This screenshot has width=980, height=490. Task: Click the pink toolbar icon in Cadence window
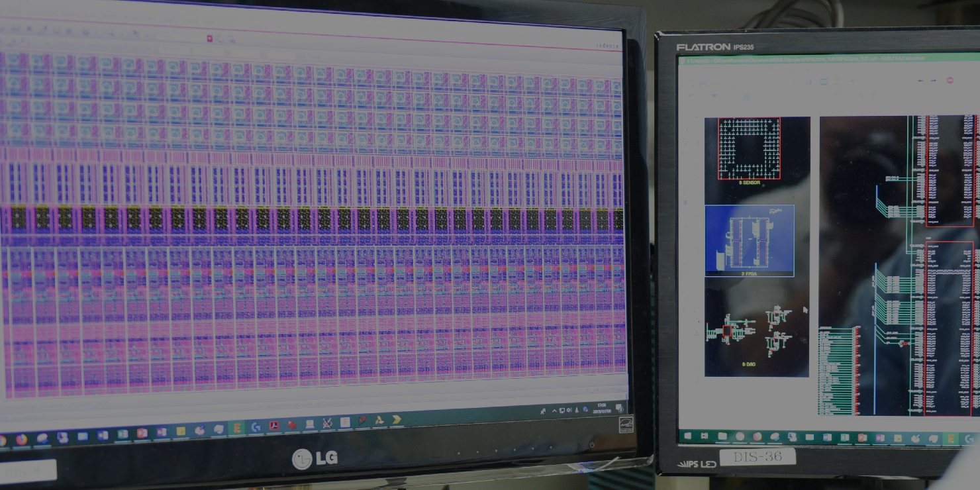pos(209,38)
